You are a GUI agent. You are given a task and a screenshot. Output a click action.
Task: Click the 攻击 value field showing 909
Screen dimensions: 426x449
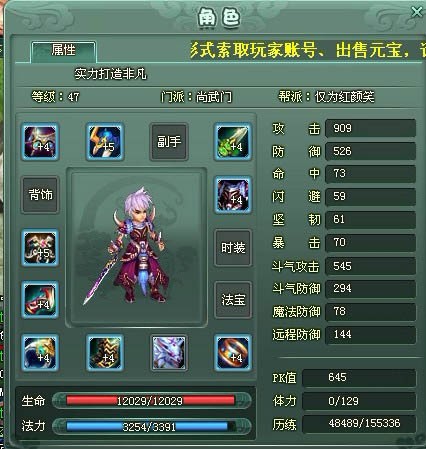pos(370,128)
